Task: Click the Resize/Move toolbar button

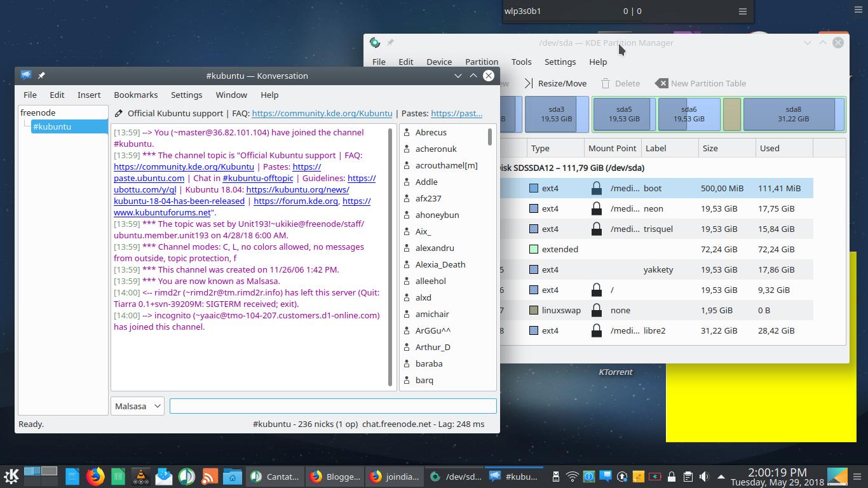Action: 555,83
